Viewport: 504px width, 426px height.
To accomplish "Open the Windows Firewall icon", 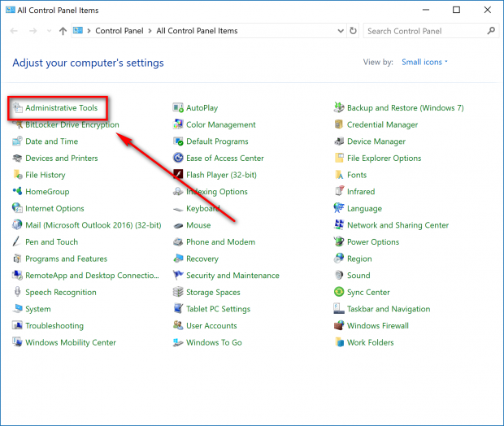I will [x=339, y=325].
